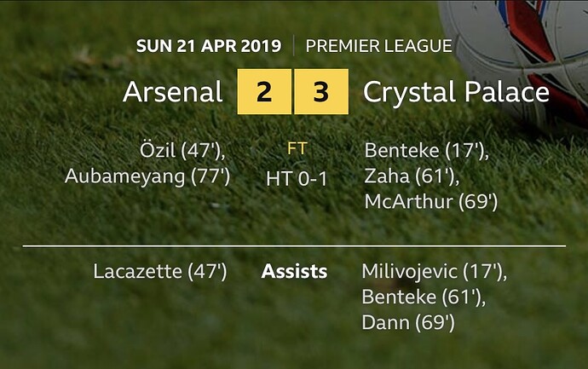Click scorer McArthur (69')
The height and width of the screenshot is (369, 588).
point(430,202)
